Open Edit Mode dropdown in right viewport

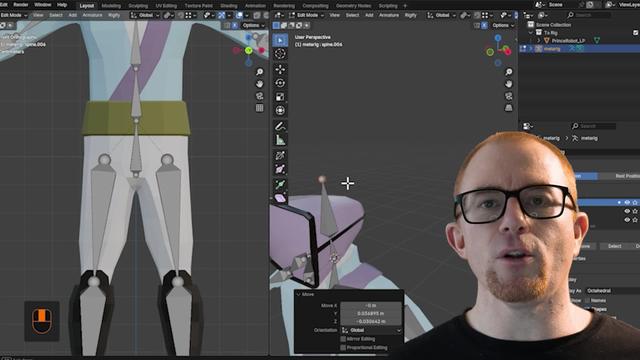(307, 15)
